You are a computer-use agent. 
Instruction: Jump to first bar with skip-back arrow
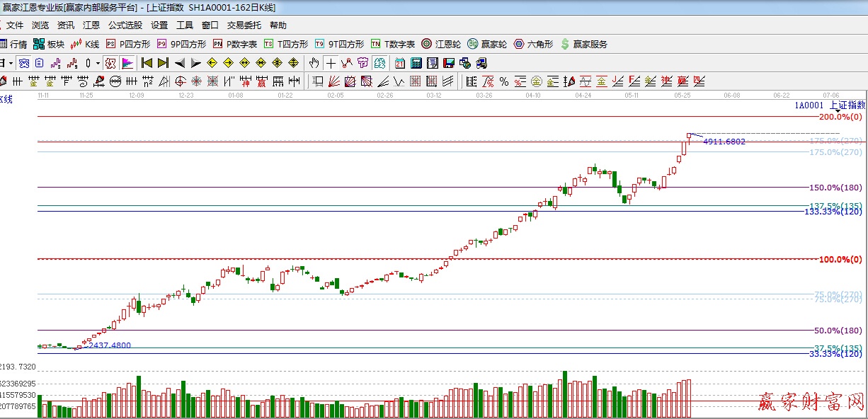(x=147, y=63)
